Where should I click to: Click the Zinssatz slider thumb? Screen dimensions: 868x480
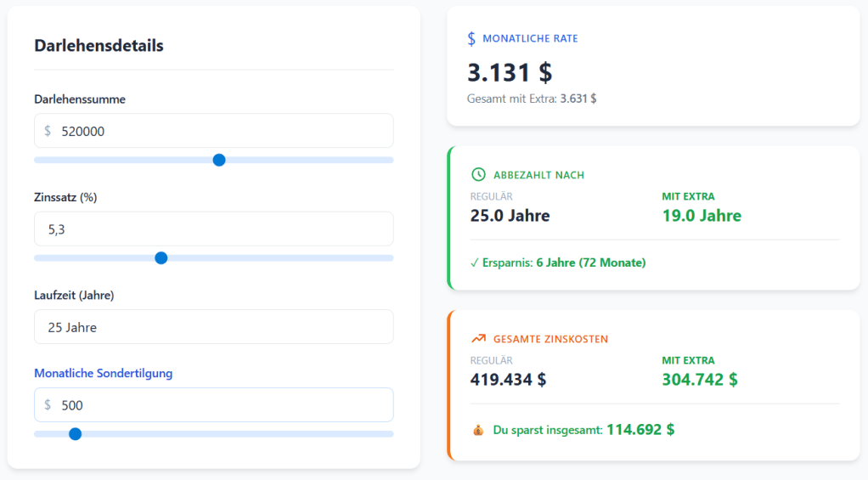(161, 258)
